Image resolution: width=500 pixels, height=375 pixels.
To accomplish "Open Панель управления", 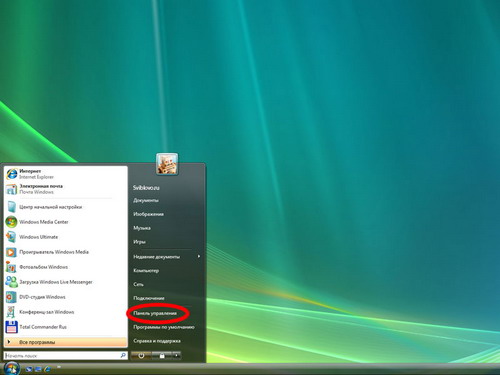I will pyautogui.click(x=155, y=313).
